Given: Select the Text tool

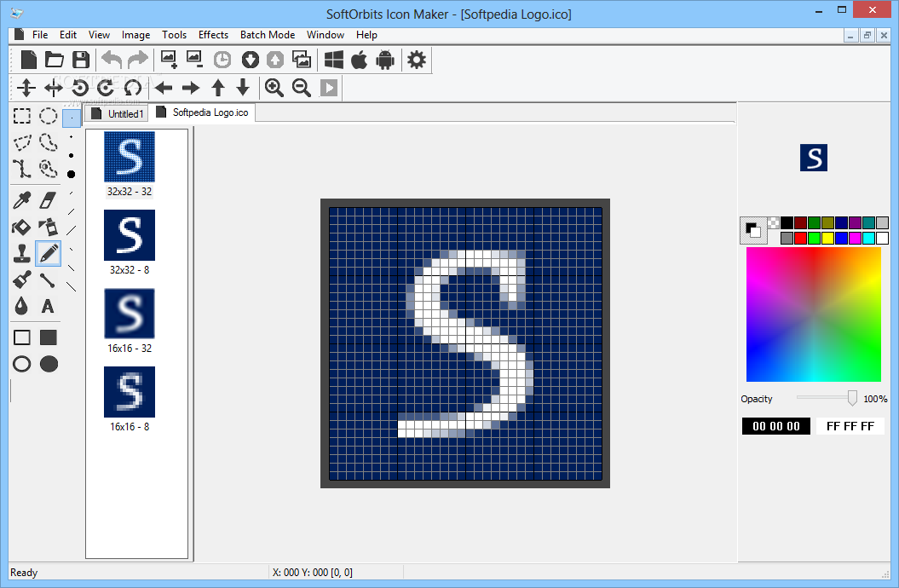Looking at the screenshot, I should (48, 307).
